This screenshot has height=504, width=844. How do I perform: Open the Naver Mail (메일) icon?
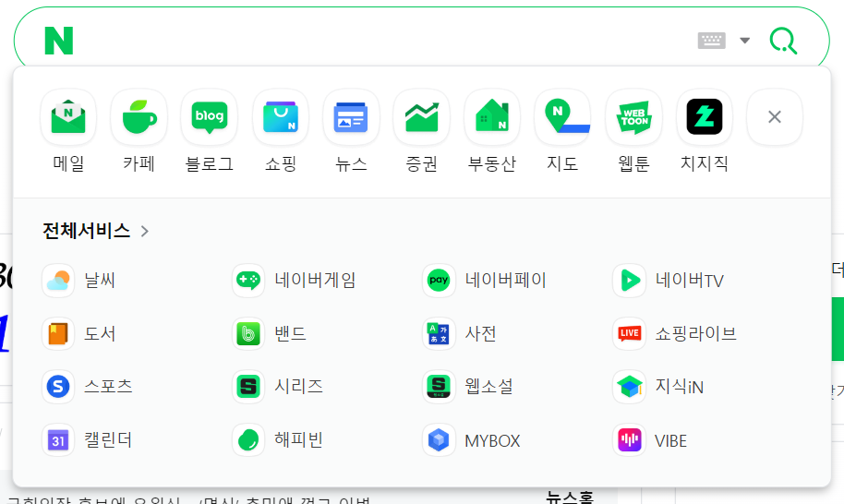(x=68, y=116)
